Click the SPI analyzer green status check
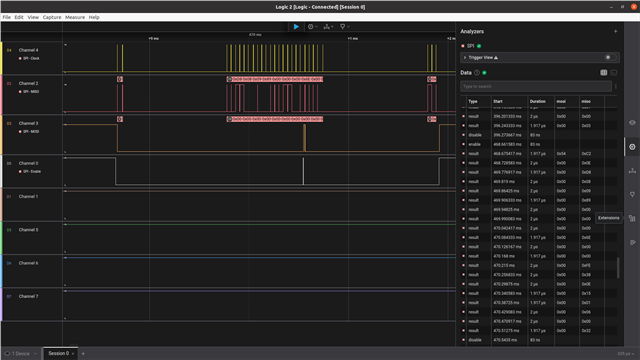This screenshot has height=360, width=640. click(x=479, y=46)
